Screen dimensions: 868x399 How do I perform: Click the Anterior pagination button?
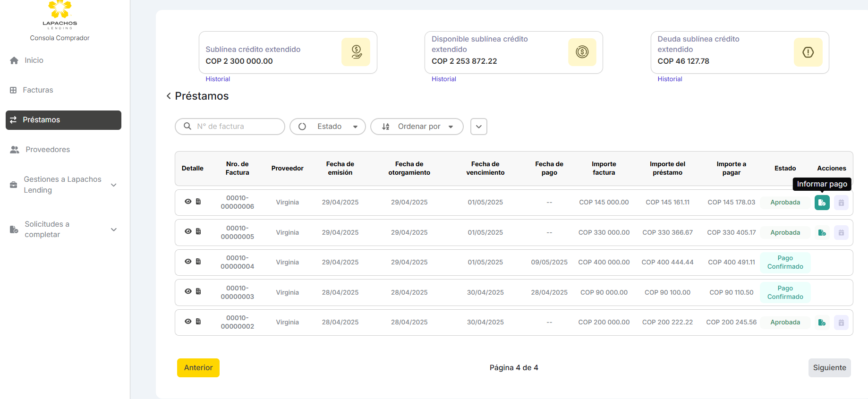click(x=198, y=368)
